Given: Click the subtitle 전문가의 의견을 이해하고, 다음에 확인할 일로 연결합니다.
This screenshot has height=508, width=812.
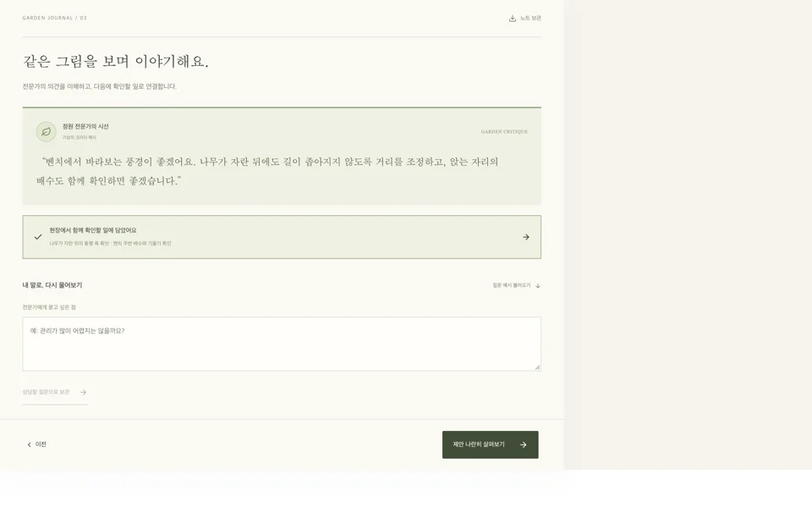Looking at the screenshot, I should [x=100, y=86].
